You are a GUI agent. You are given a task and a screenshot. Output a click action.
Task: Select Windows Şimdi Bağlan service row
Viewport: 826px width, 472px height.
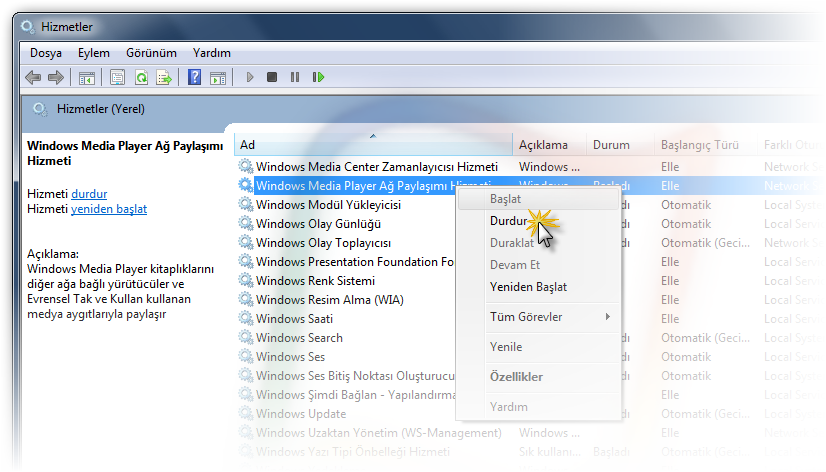[x=355, y=395]
